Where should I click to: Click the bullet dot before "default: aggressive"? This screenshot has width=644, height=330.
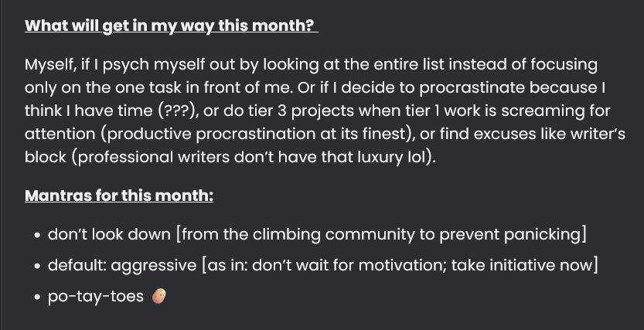pyautogui.click(x=38, y=267)
